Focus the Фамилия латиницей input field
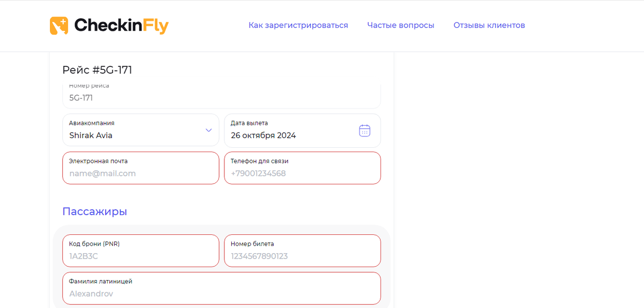 coord(222,288)
